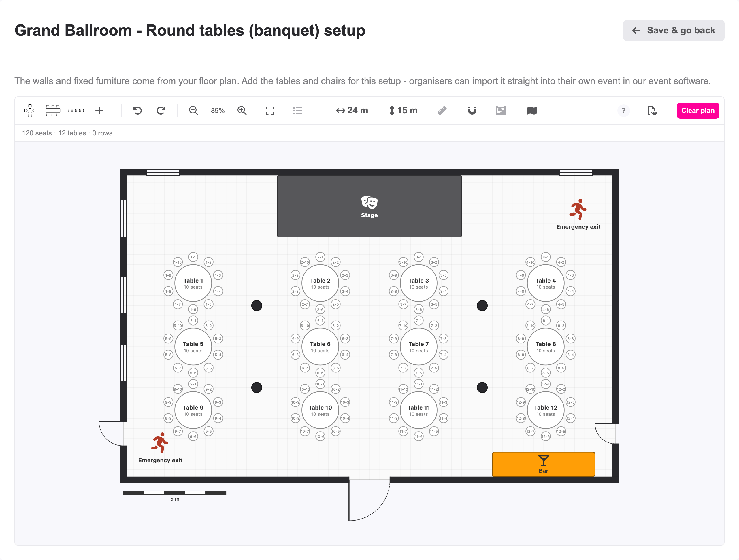Fit the plan to screen

pyautogui.click(x=269, y=111)
